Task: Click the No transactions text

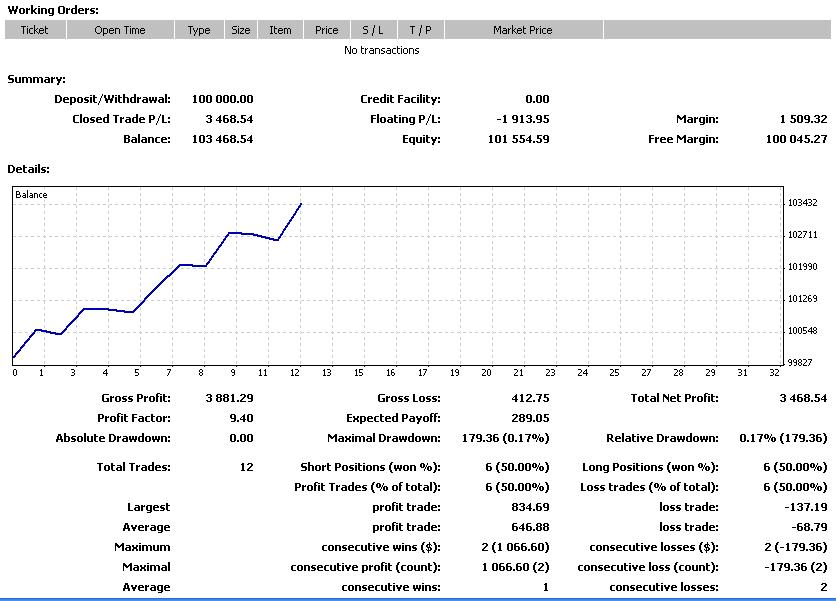Action: 382,50
